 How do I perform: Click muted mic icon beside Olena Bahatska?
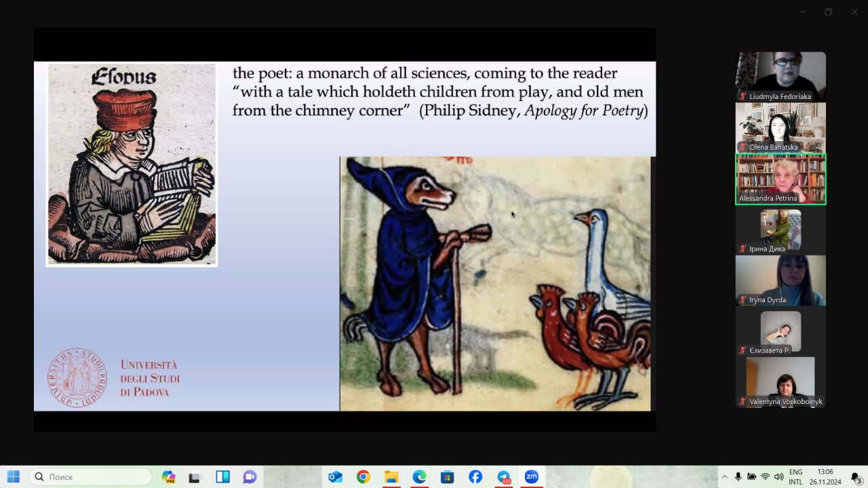click(743, 147)
